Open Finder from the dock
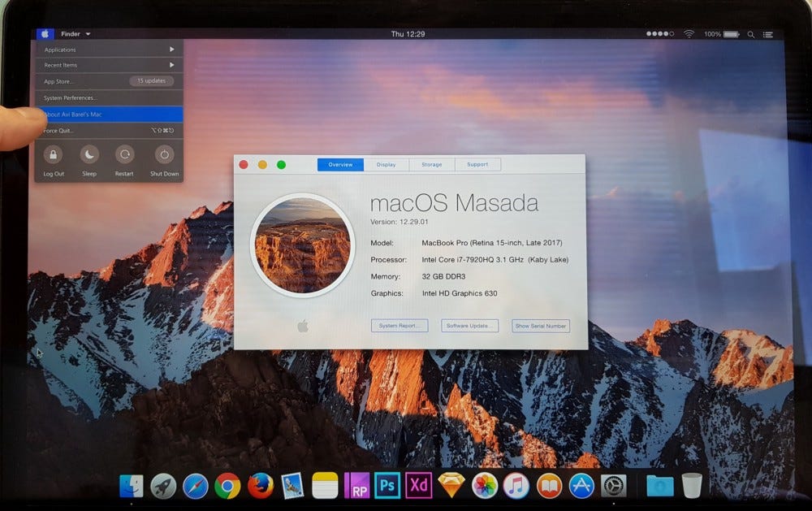Image resolution: width=812 pixels, height=511 pixels. click(x=132, y=486)
